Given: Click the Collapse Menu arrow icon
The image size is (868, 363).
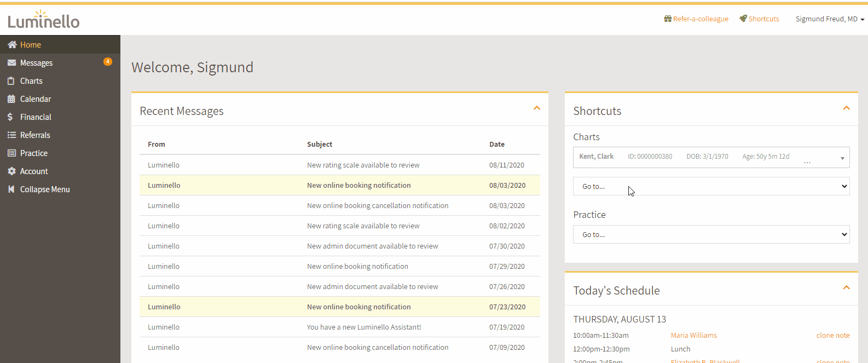Looking at the screenshot, I should click(x=11, y=189).
